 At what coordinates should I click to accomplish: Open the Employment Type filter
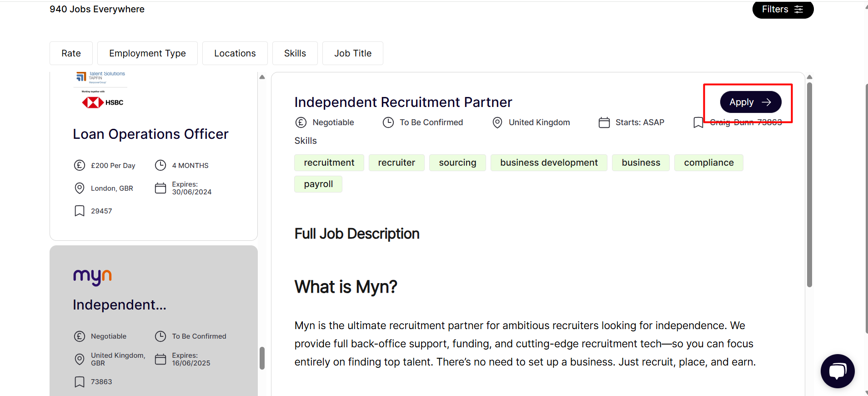(147, 53)
